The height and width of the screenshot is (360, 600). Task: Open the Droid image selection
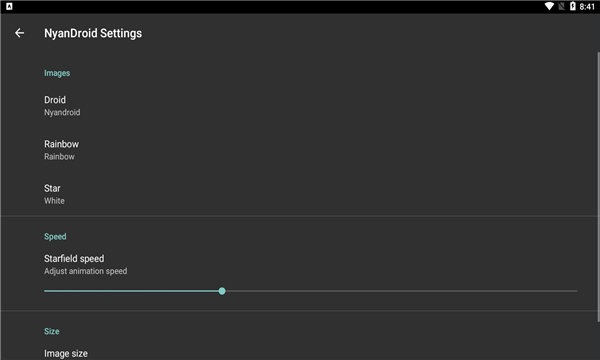[300, 106]
